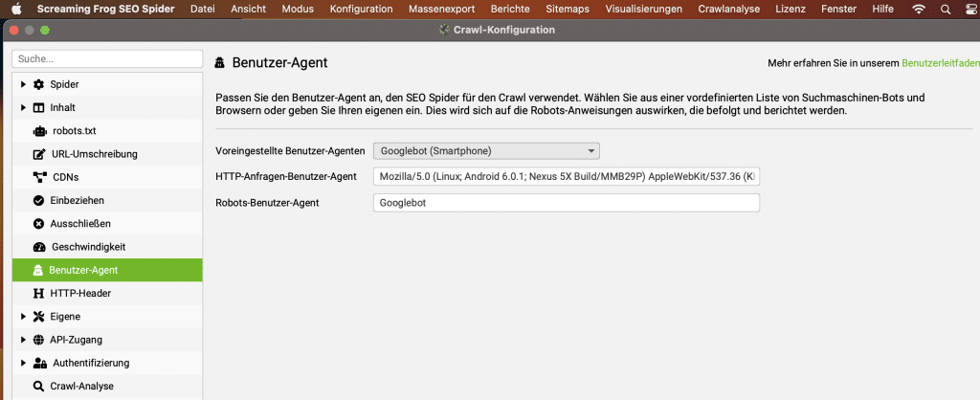Open the Voreingestellte Benutzer-Agenten dropdown
Image resolution: width=980 pixels, height=400 pixels.
[x=486, y=151]
